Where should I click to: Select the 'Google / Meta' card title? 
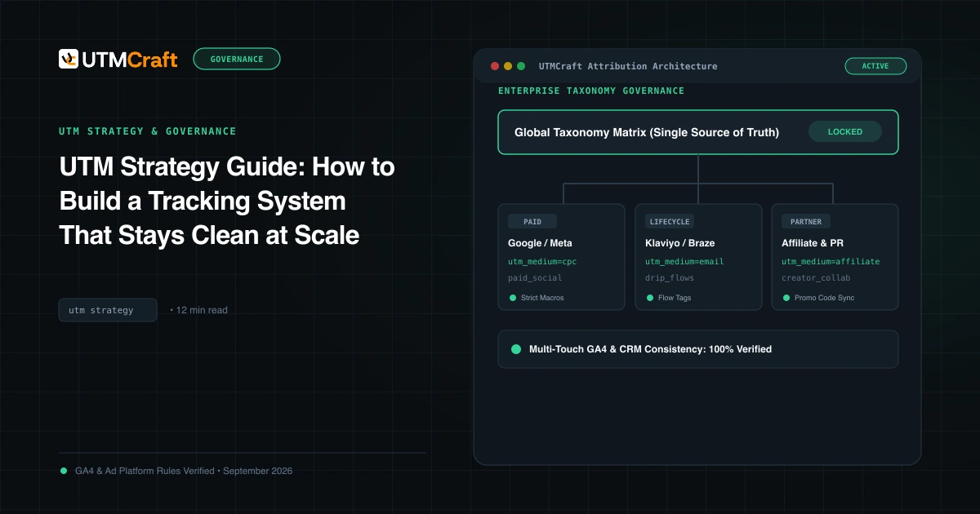(x=540, y=243)
